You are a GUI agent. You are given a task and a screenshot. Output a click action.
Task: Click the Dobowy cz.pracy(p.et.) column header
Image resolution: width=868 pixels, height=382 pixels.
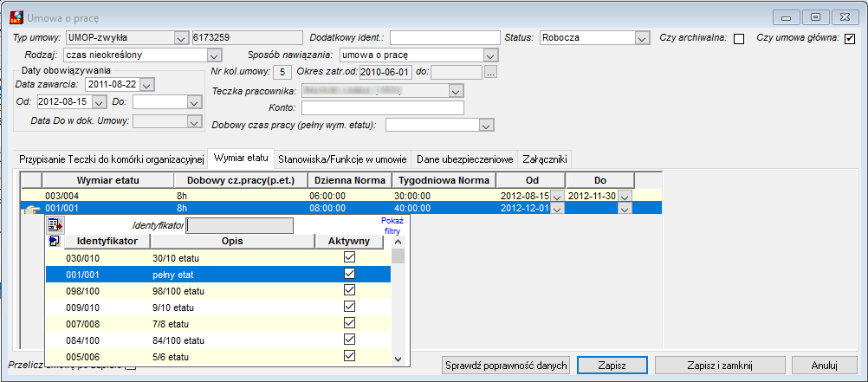click(x=240, y=180)
